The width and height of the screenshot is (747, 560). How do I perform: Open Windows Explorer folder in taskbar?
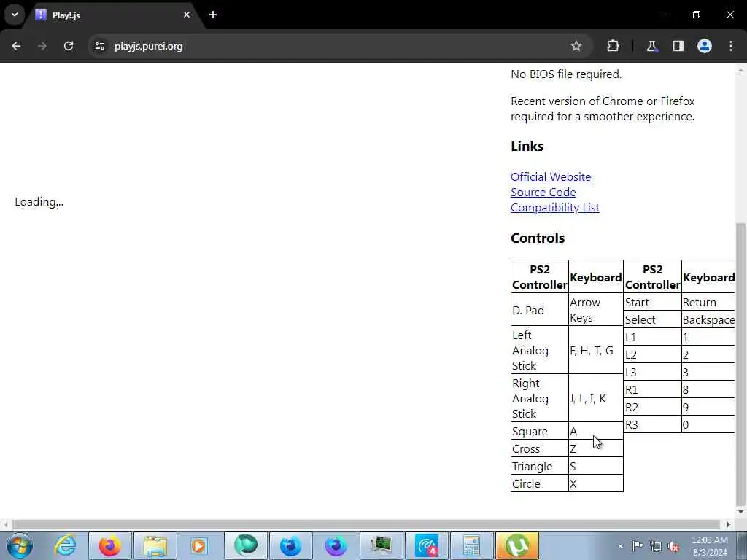(x=155, y=545)
